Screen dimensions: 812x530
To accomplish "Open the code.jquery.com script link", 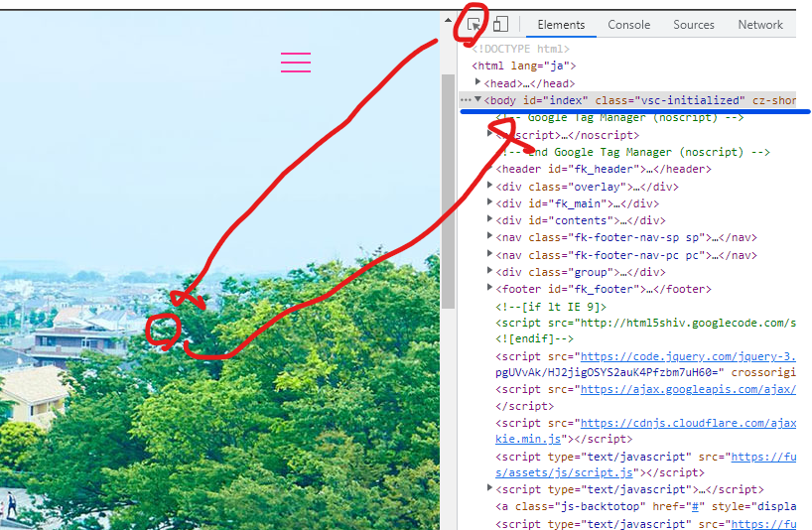I will tap(687, 356).
